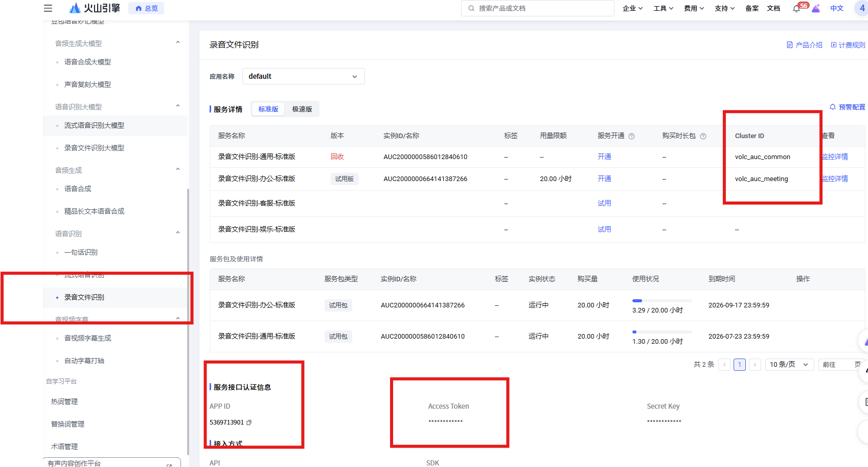Click 开通 for 录音文件识别-通用-标准版

[x=604, y=157]
